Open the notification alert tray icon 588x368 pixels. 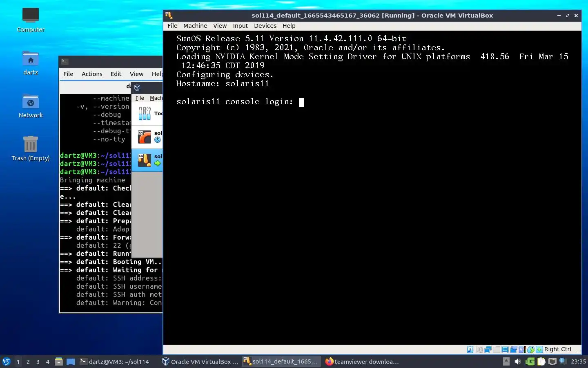pyautogui.click(x=563, y=361)
